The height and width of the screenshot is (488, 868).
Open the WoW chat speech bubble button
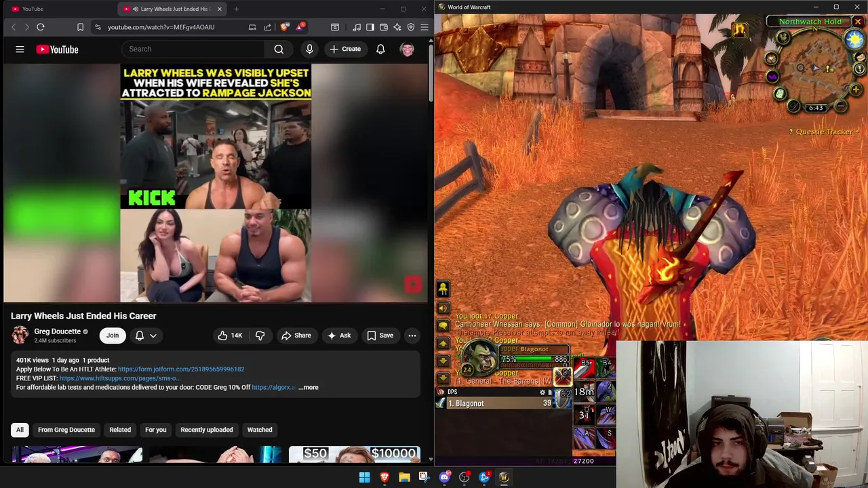click(x=443, y=325)
